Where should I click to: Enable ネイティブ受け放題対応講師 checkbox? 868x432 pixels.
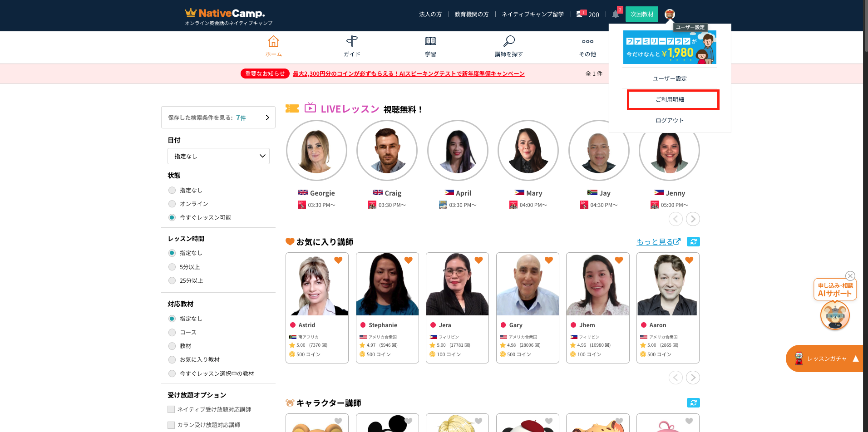[171, 409]
